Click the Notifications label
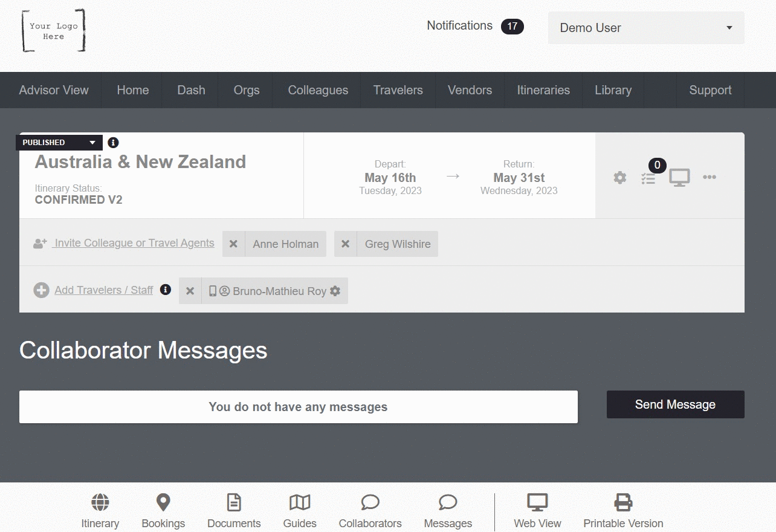 pos(459,25)
